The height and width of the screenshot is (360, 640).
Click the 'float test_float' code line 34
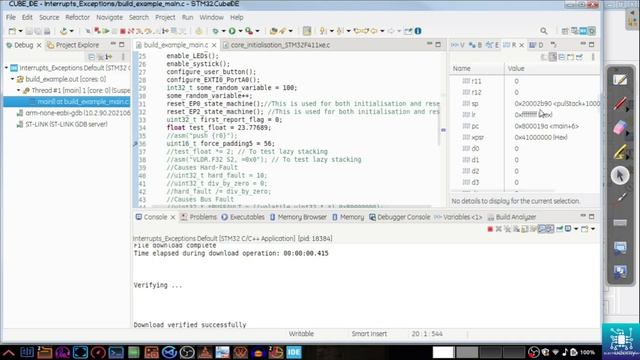tap(218, 128)
